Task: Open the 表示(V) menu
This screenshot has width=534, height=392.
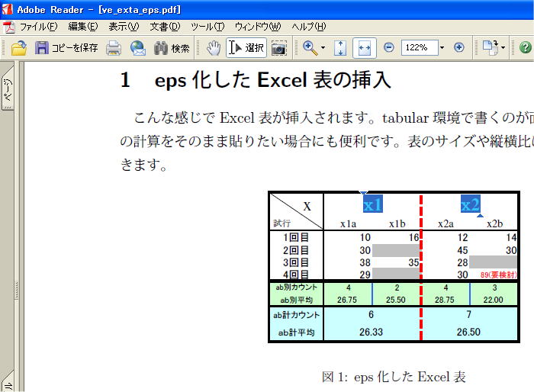Action: pos(124,27)
